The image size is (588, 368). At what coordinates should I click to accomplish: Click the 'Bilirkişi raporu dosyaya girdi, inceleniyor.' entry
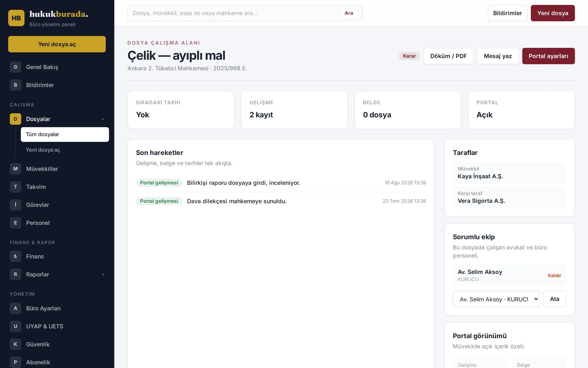pos(243,183)
